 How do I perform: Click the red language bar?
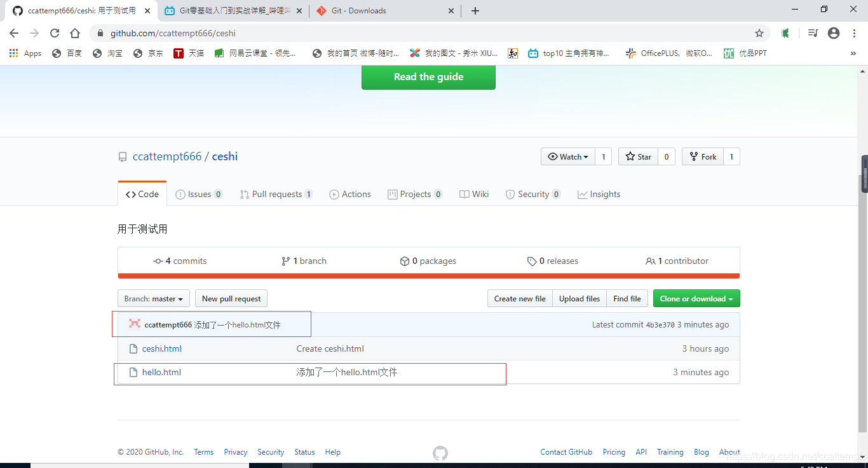429,276
